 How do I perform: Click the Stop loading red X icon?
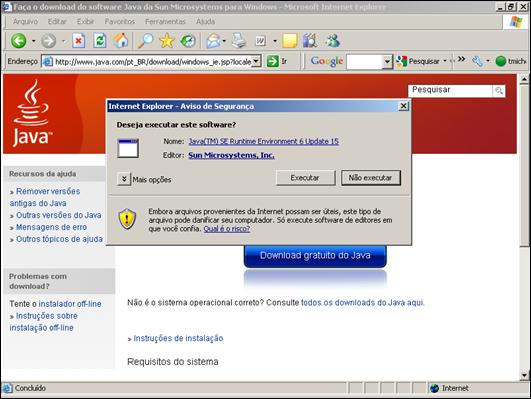point(78,41)
